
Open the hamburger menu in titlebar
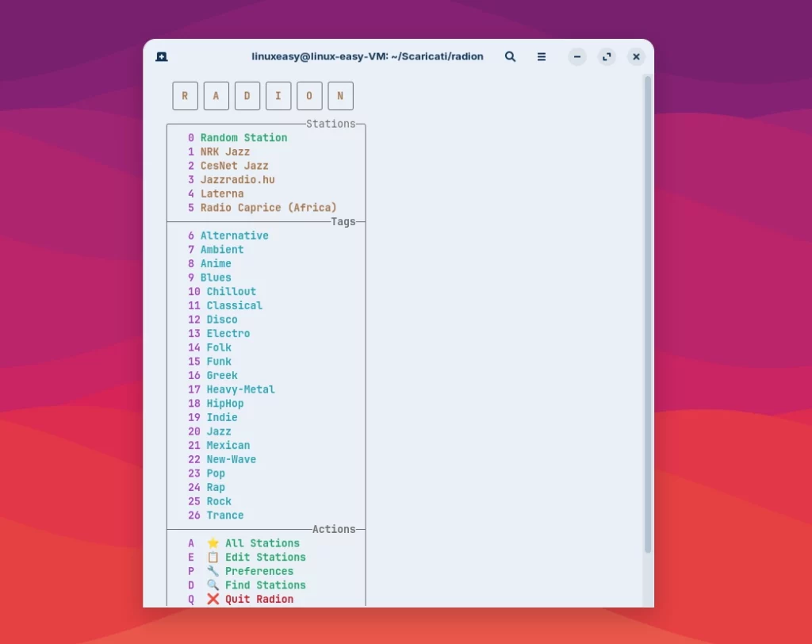click(x=542, y=57)
